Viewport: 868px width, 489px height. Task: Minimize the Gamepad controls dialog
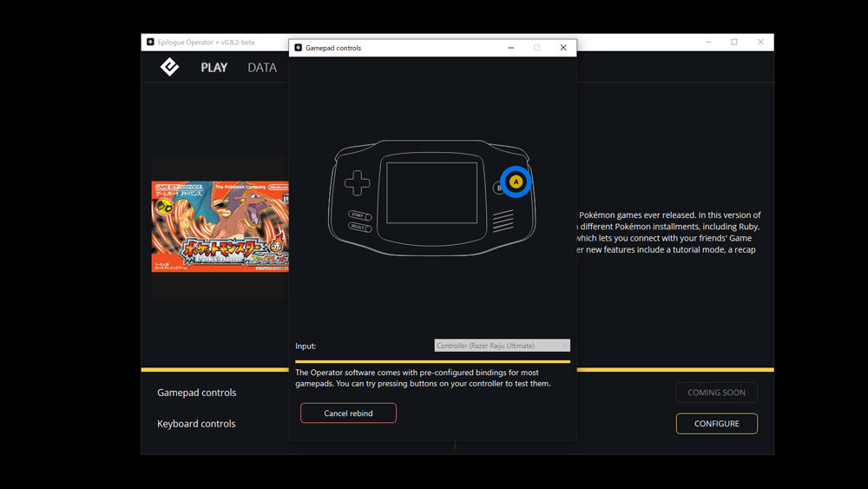click(510, 48)
